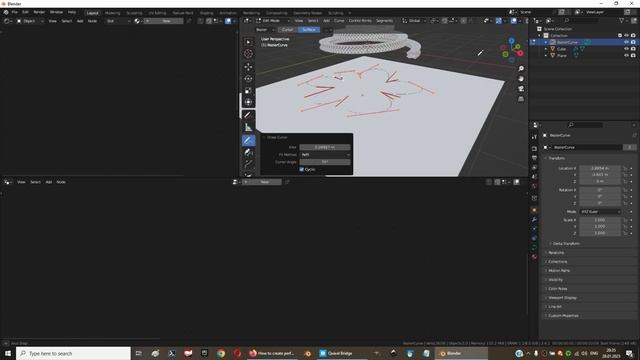The image size is (640, 360).
Task: Toggle the Cyclic checkbox
Action: tap(302, 169)
